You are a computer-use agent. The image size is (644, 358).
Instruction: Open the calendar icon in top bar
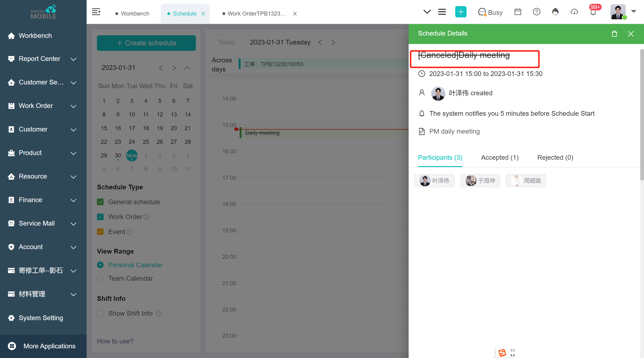pos(518,12)
